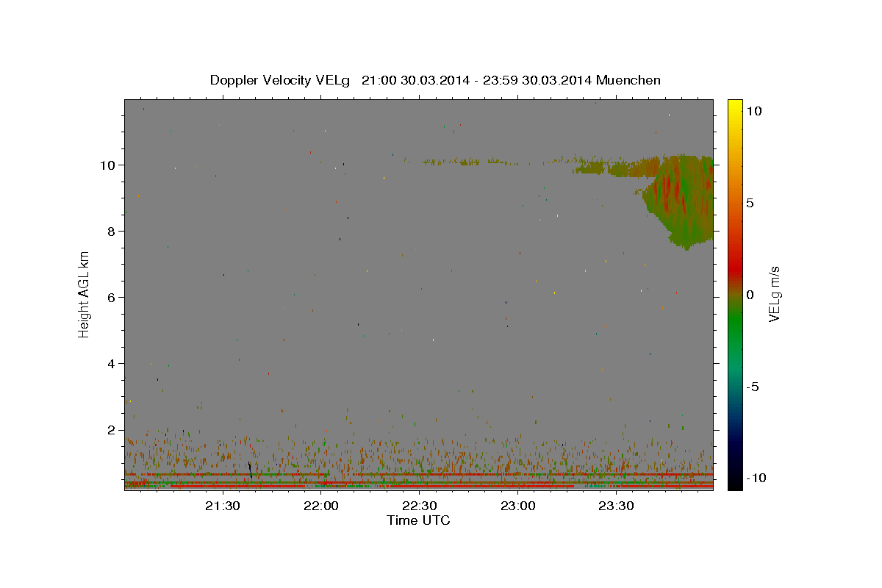Click the 21:30 time tick label

[x=222, y=506]
